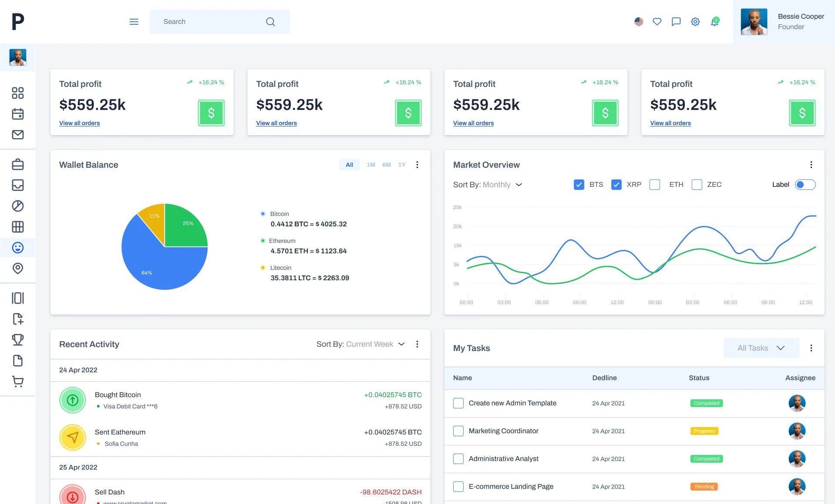The image size is (835, 504).
Task: Switch Wallet Balance to 1Y tab
Action: (x=402, y=165)
